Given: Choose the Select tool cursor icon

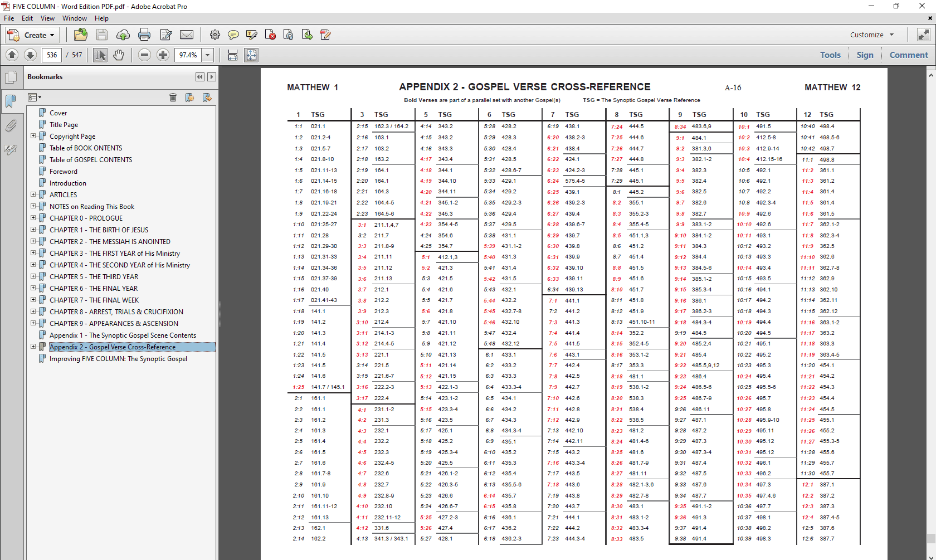Looking at the screenshot, I should (x=100, y=55).
